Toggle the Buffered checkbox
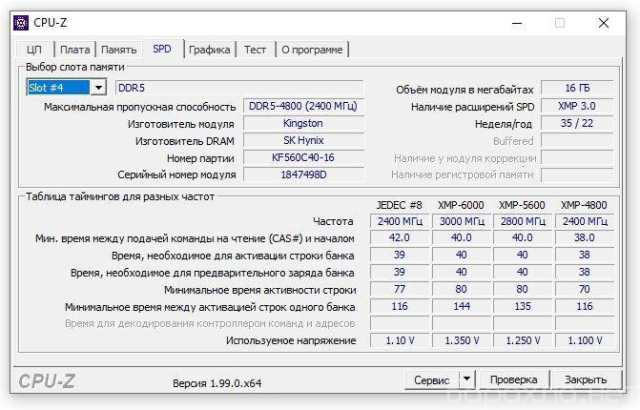Screen dimensions: 640x410 click(576, 141)
